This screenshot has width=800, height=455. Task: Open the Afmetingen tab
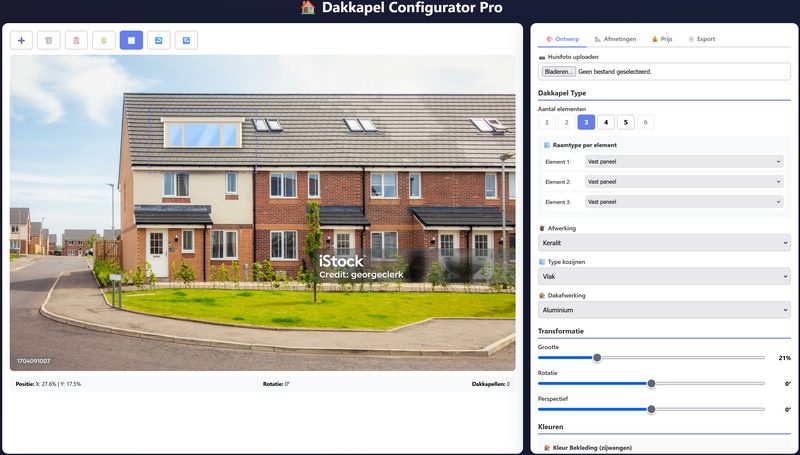coord(615,39)
